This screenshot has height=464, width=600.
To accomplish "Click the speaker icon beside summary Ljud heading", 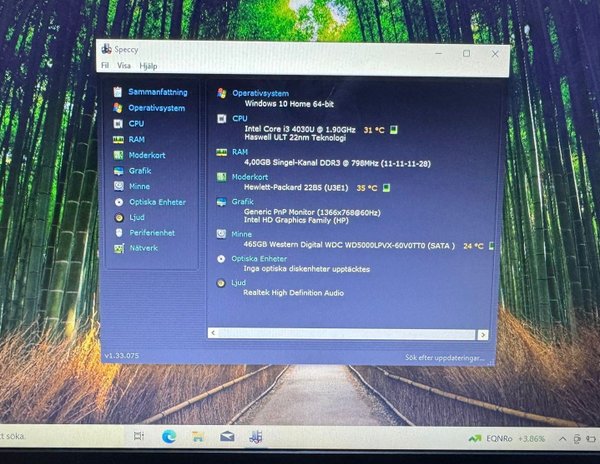I will (221, 283).
